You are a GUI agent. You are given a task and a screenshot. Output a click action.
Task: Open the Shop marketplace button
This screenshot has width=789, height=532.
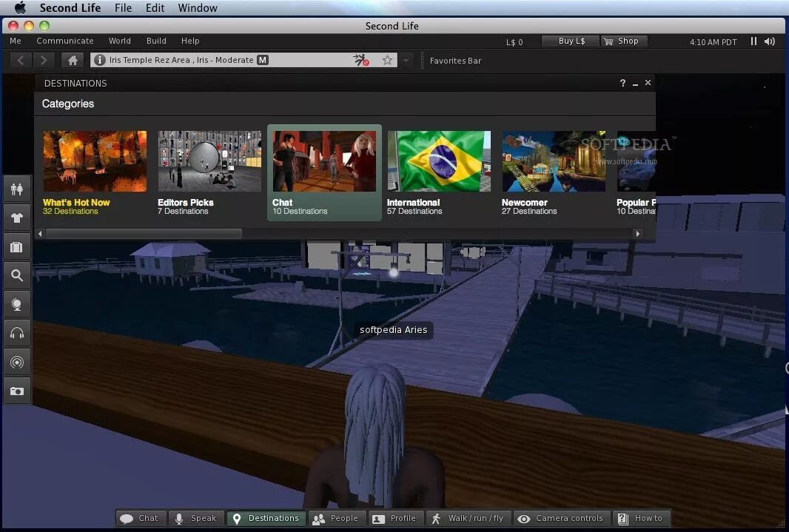click(x=624, y=41)
